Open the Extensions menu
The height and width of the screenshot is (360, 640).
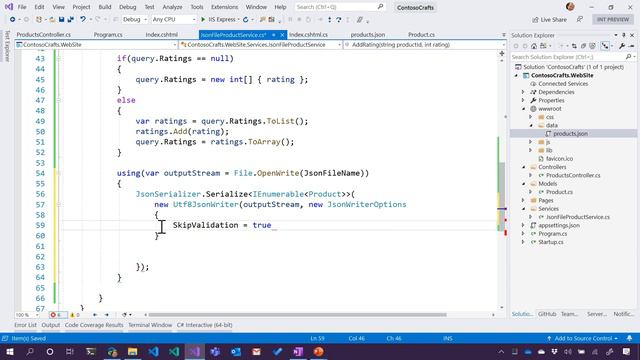coord(224,7)
